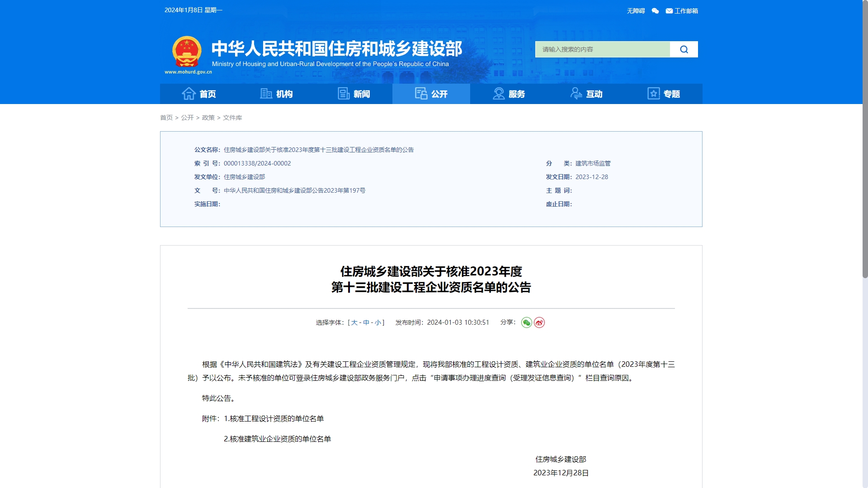Click the 公开 document icon
868x488 pixels.
pos(421,94)
